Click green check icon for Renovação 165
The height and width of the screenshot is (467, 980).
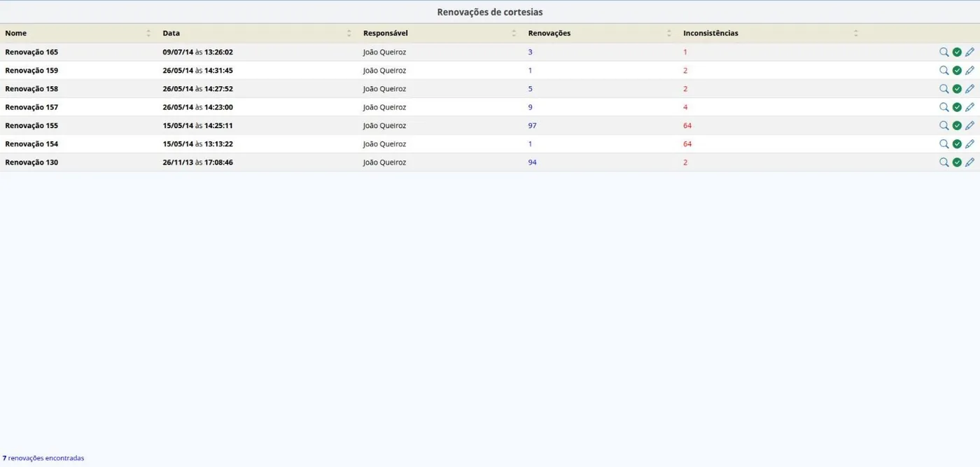click(957, 52)
